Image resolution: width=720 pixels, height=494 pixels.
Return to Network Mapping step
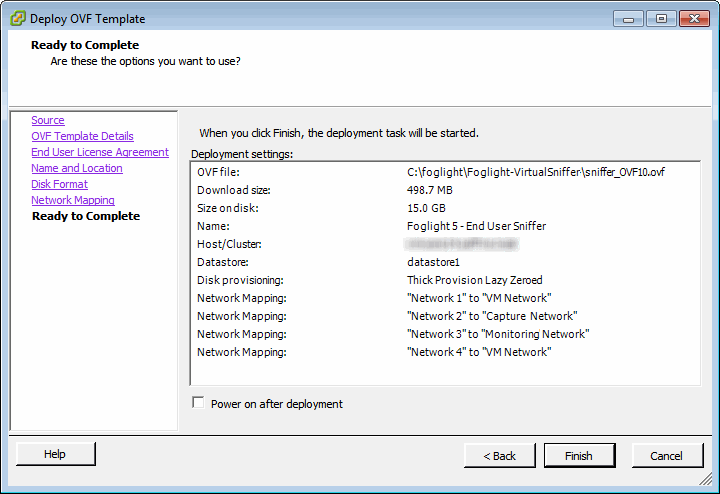[x=73, y=200]
